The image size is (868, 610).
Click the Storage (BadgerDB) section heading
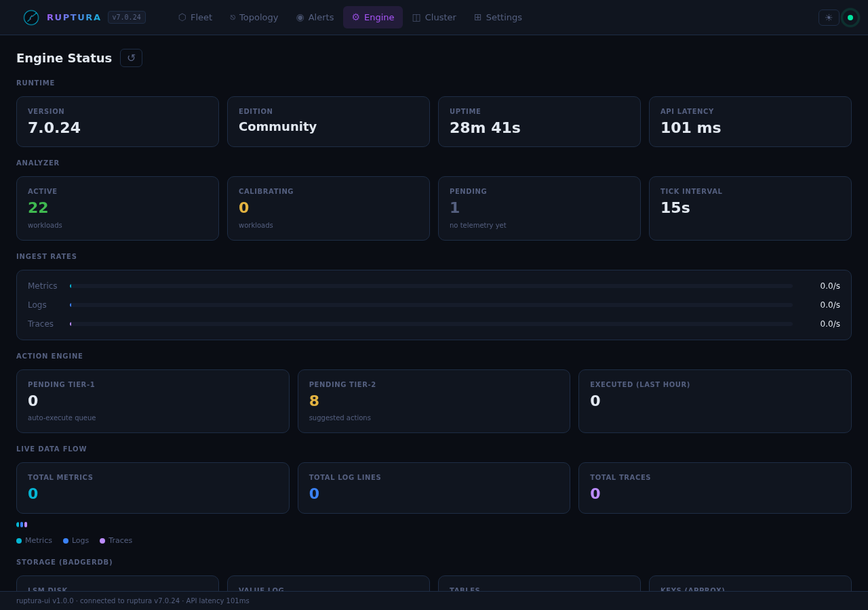[64, 563]
